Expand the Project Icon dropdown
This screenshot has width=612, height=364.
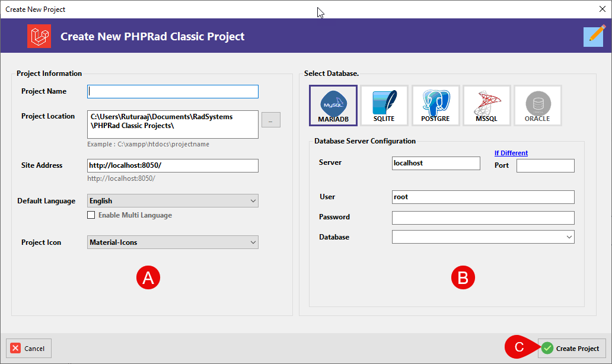pos(173,242)
